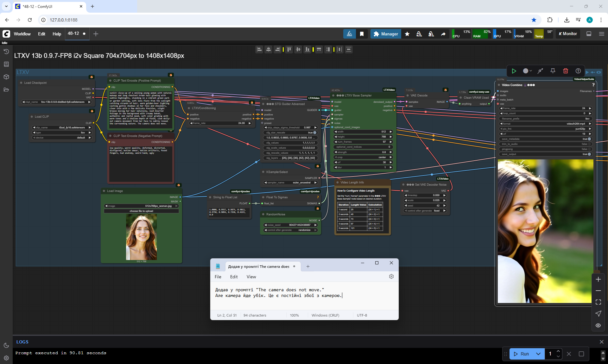Click the Run queue button
608x364 pixels.
coord(521,354)
